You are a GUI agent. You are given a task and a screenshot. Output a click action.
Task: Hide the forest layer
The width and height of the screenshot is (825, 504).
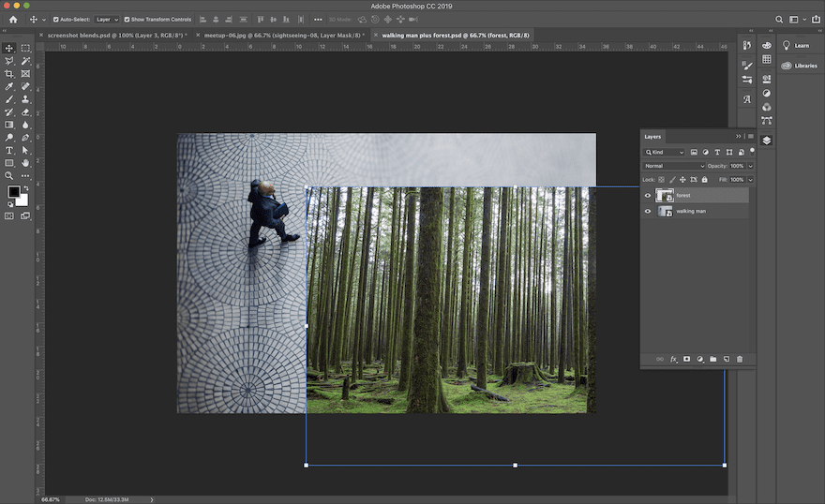pos(647,196)
